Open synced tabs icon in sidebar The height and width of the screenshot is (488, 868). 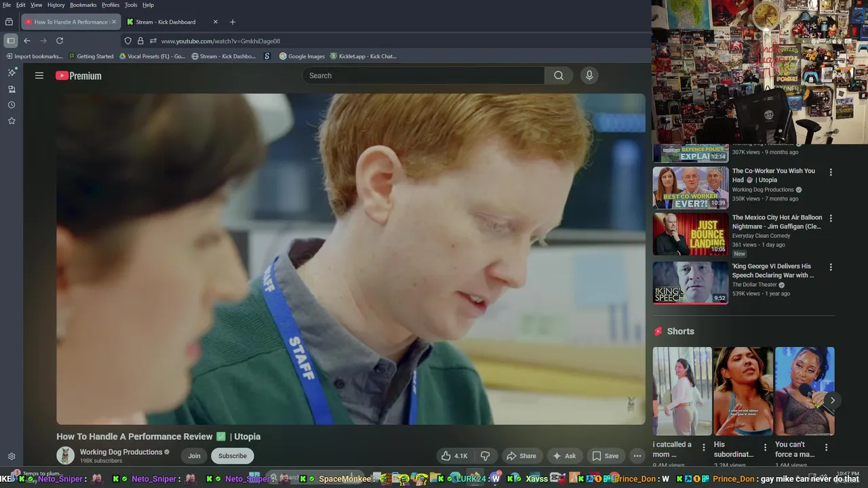(12, 89)
